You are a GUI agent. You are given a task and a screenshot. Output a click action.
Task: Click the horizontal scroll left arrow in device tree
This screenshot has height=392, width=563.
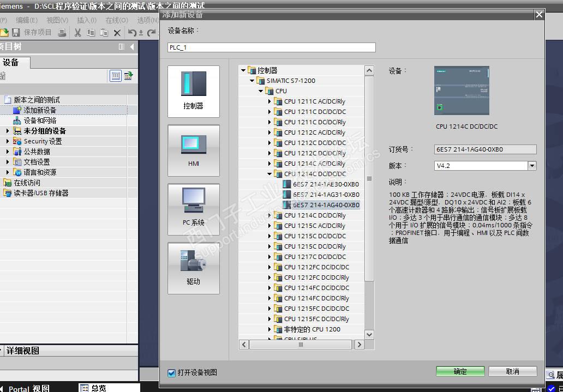pyautogui.click(x=244, y=345)
